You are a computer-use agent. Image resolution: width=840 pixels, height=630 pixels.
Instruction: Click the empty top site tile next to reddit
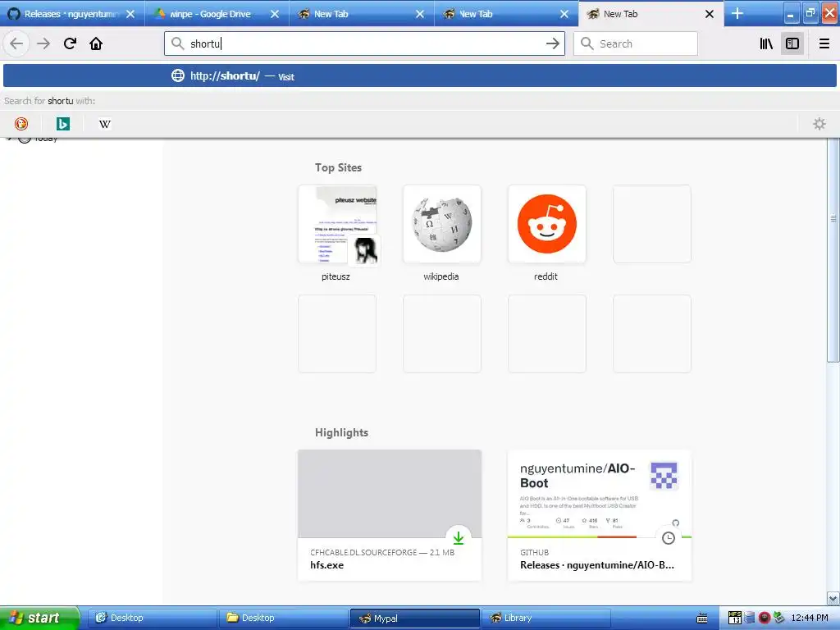[652, 224]
